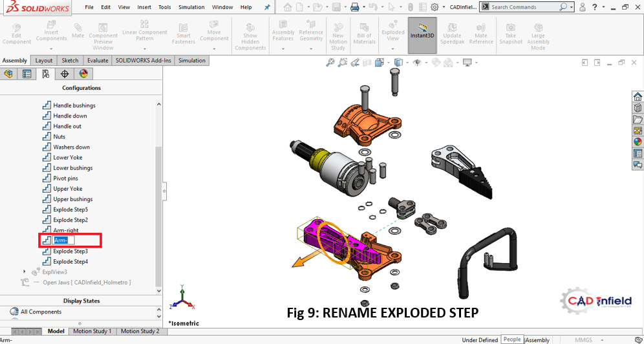Switch to SOLIDWORKS Add-Ins tab
The width and height of the screenshot is (644, 344).
143,60
